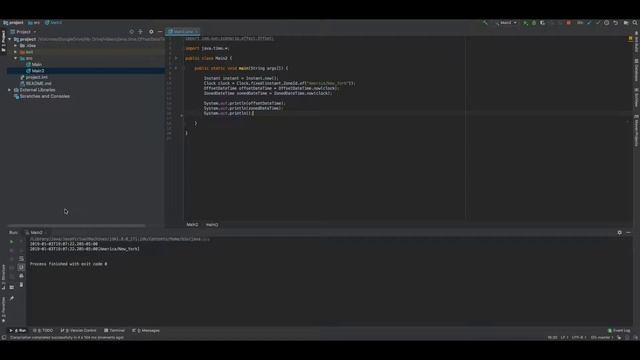
Task: Click the java command path in console
Action: [120, 239]
